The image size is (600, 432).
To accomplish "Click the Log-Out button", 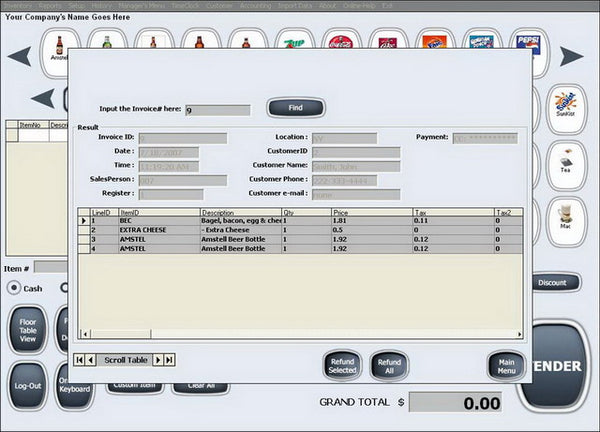I will tap(28, 386).
